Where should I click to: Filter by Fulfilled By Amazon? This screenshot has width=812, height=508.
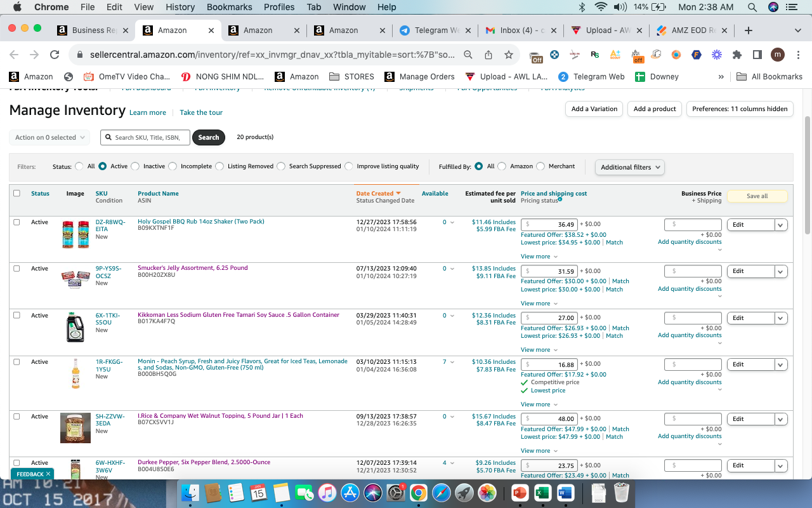click(502, 166)
